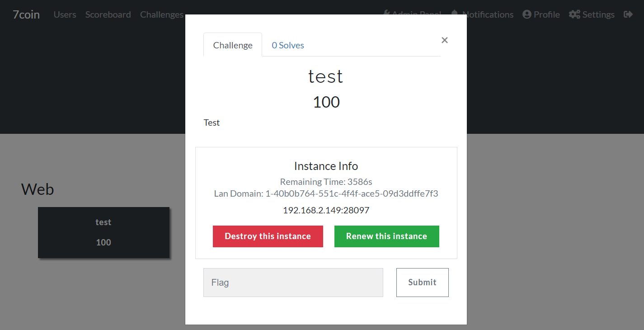
Task: Destroy this instance
Action: 268,236
